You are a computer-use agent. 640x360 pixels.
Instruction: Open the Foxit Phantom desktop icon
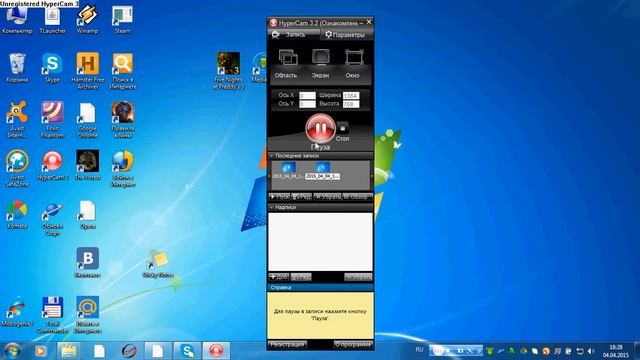tap(52, 120)
